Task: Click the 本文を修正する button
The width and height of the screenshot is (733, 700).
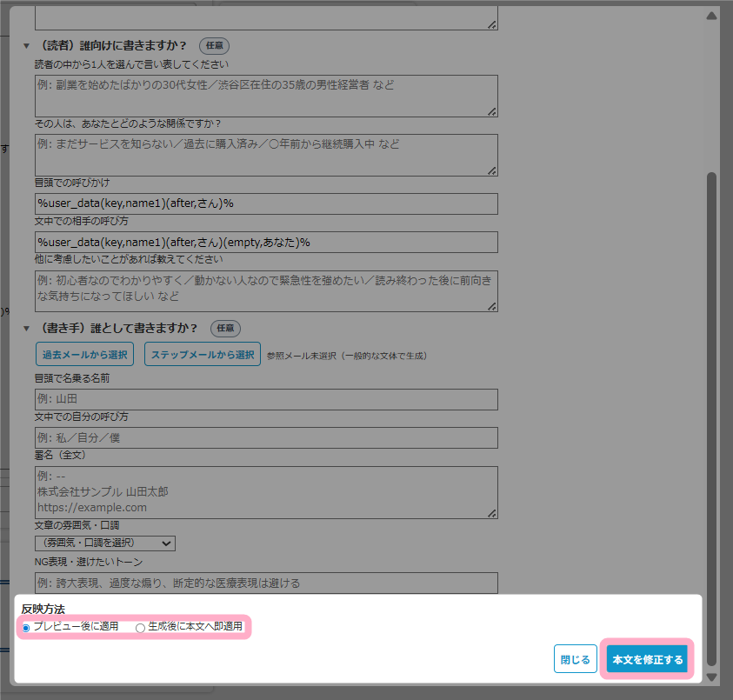Action: (x=648, y=659)
